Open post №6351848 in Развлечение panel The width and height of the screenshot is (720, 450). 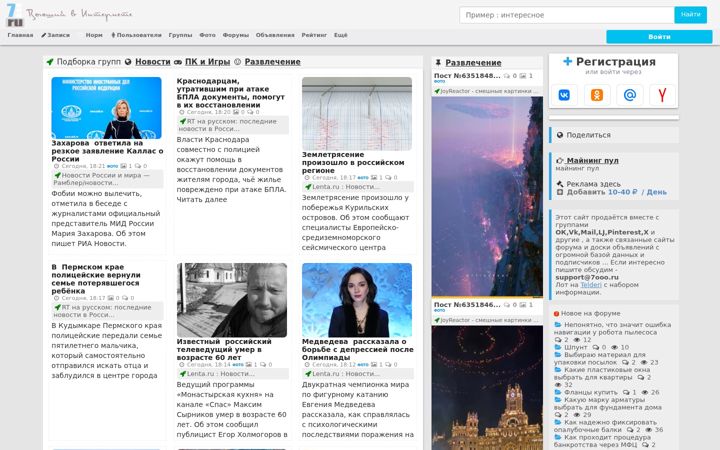467,76
